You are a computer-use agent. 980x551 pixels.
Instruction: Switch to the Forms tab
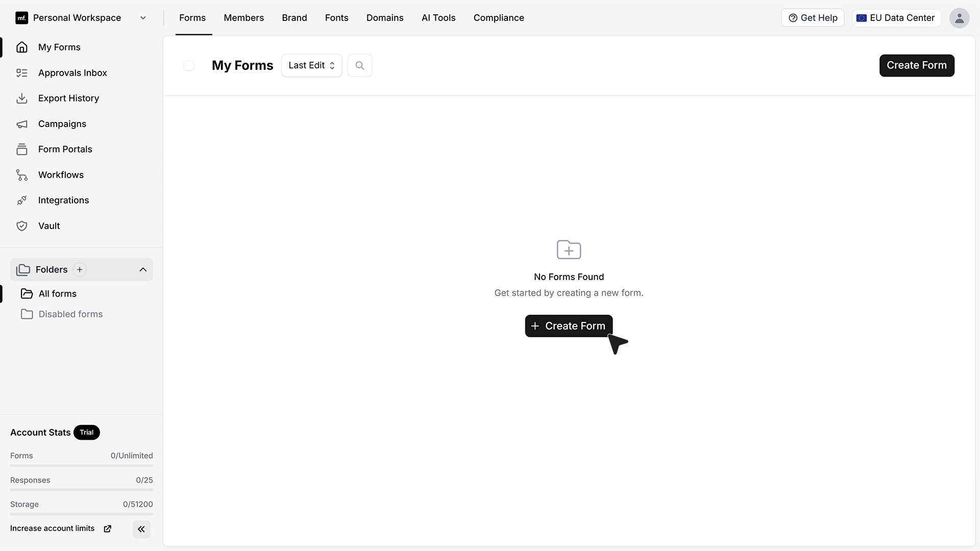point(192,18)
